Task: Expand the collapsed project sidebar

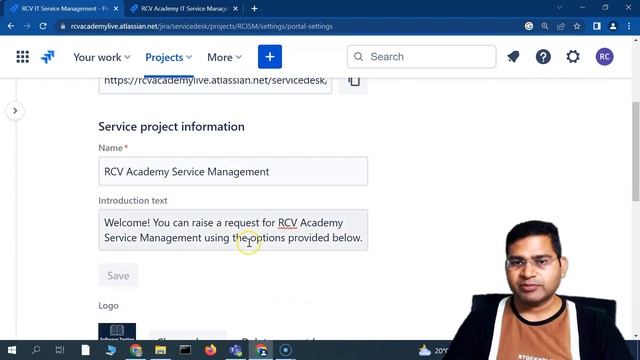Action: (x=15, y=111)
